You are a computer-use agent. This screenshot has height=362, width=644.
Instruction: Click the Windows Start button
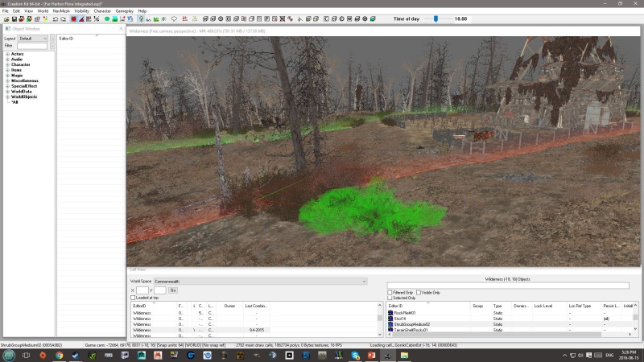pos(9,355)
